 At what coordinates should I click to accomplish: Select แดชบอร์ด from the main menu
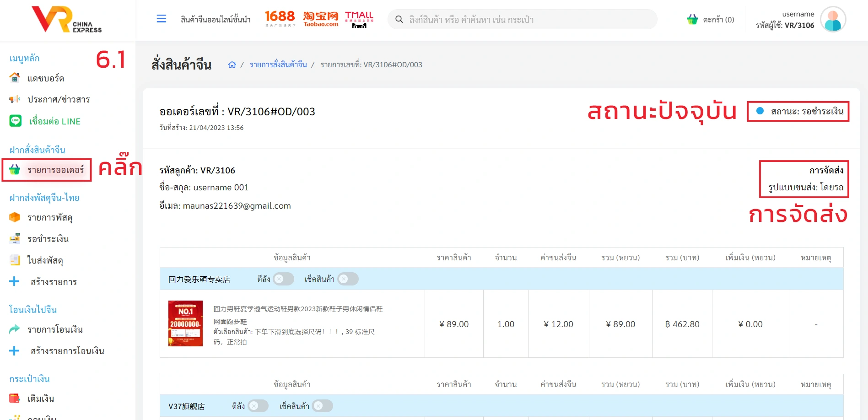point(45,78)
